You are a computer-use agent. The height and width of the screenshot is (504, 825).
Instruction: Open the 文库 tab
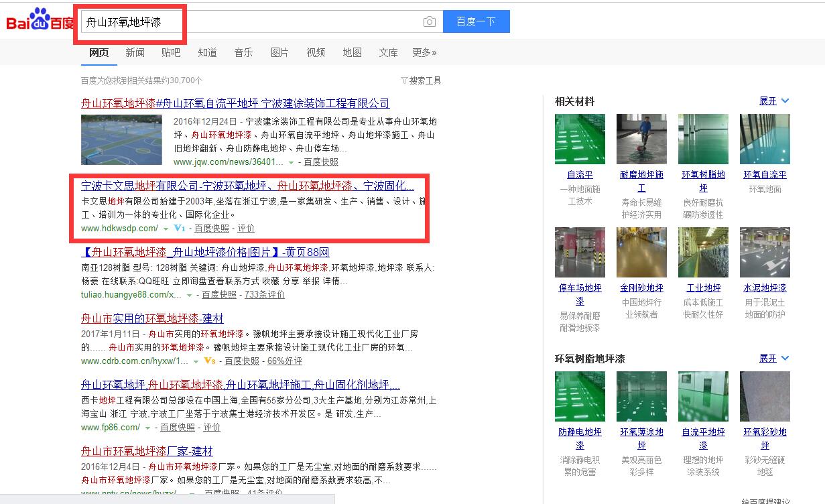coord(388,52)
